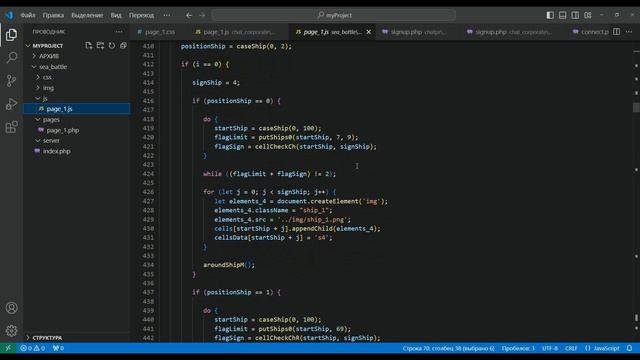Screen dimensions: 640x360
Task: Open page_1.php in the file tree
Action: 63,130
